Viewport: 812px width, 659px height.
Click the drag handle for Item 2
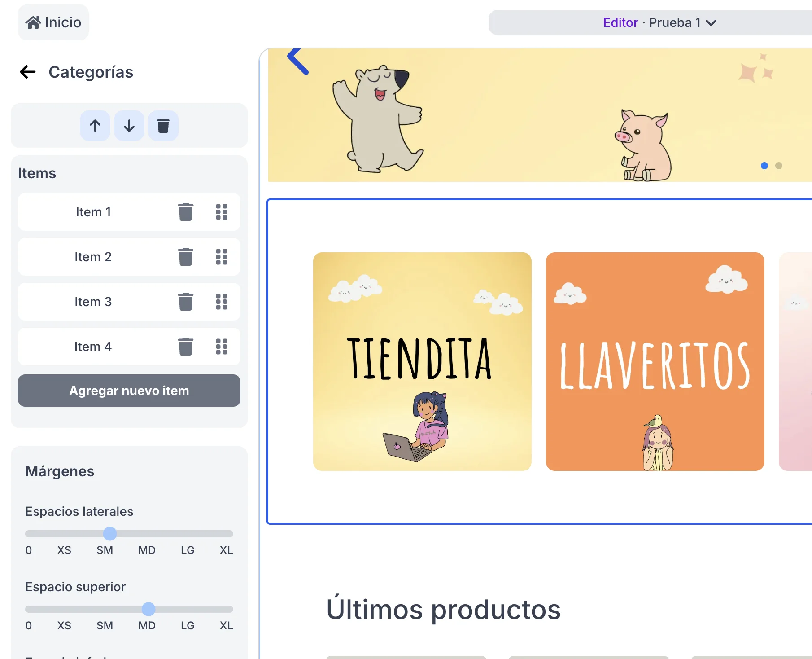pos(222,257)
